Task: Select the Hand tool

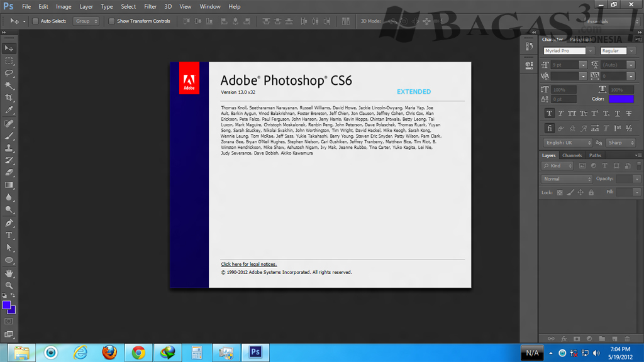Action: (9, 273)
